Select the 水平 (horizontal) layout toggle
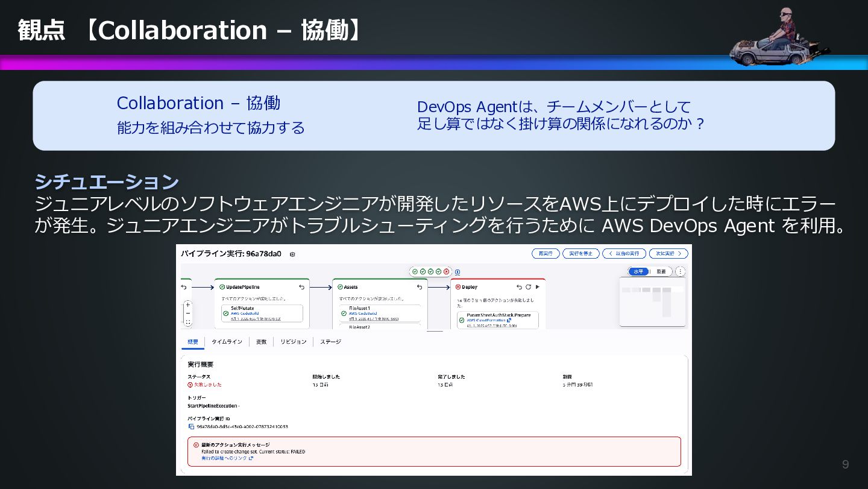 (x=638, y=271)
